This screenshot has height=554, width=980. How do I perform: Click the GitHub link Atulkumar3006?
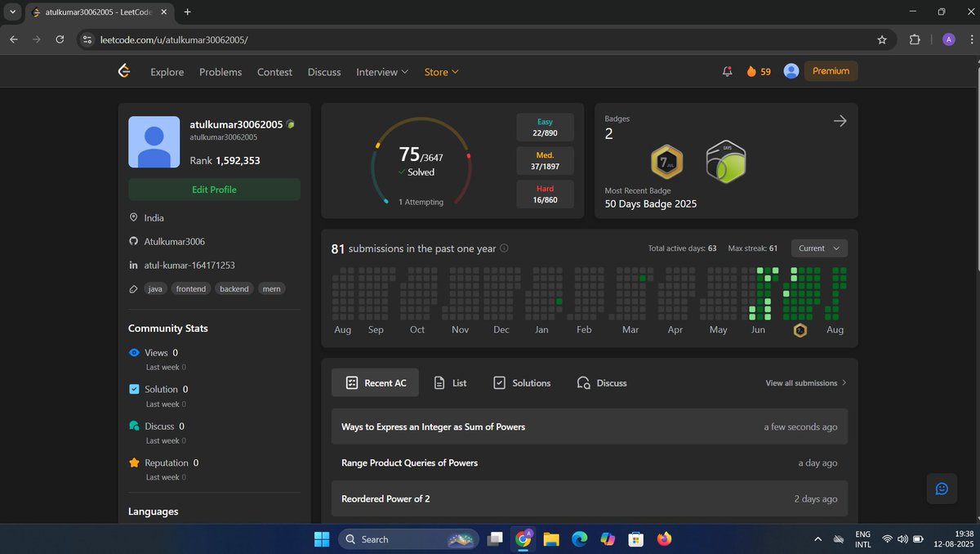[x=174, y=242]
